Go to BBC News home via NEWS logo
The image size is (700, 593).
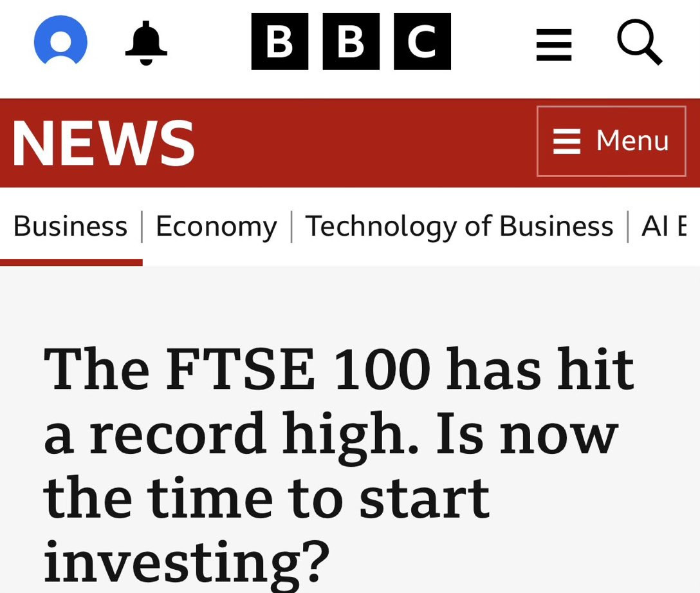pos(104,144)
